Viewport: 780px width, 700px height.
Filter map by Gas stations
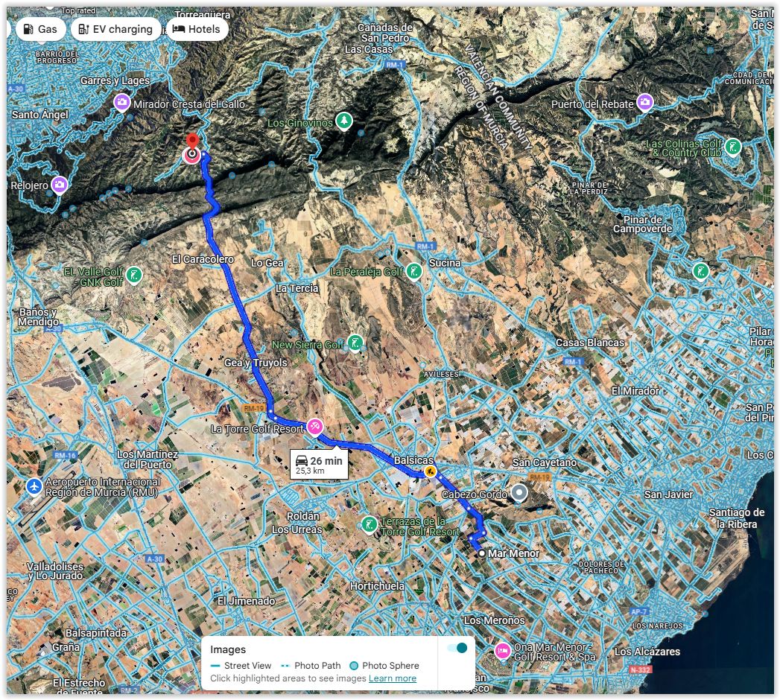tap(40, 29)
